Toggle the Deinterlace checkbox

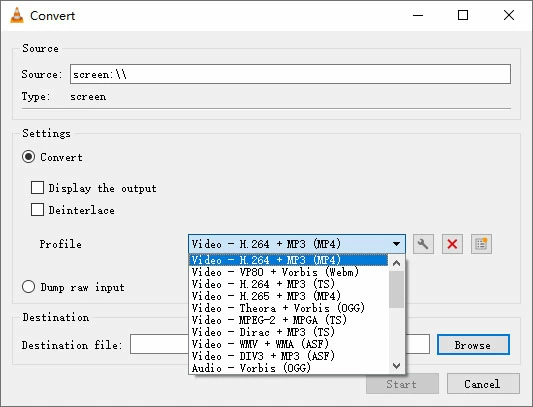[37, 209]
